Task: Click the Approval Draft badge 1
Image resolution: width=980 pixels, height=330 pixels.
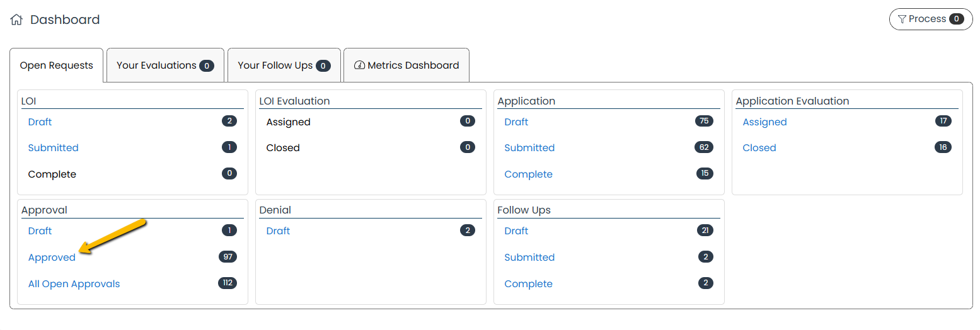Action: point(229,230)
